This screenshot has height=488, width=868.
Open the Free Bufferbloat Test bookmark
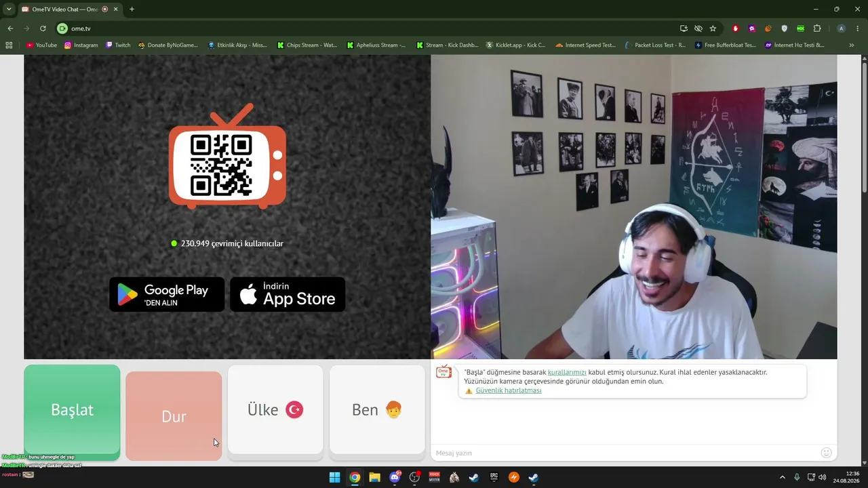tap(725, 45)
